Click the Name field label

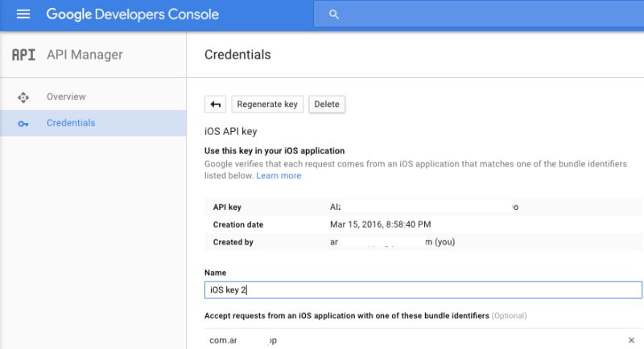pyautogui.click(x=215, y=273)
